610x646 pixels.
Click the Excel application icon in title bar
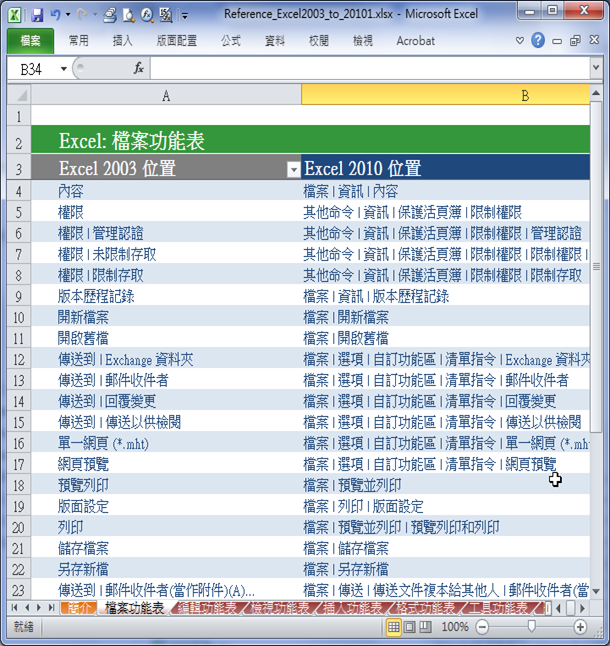click(15, 15)
